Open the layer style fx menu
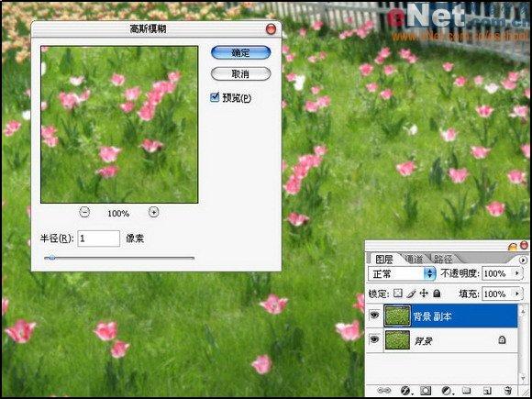This screenshot has width=532, height=399. 405,391
